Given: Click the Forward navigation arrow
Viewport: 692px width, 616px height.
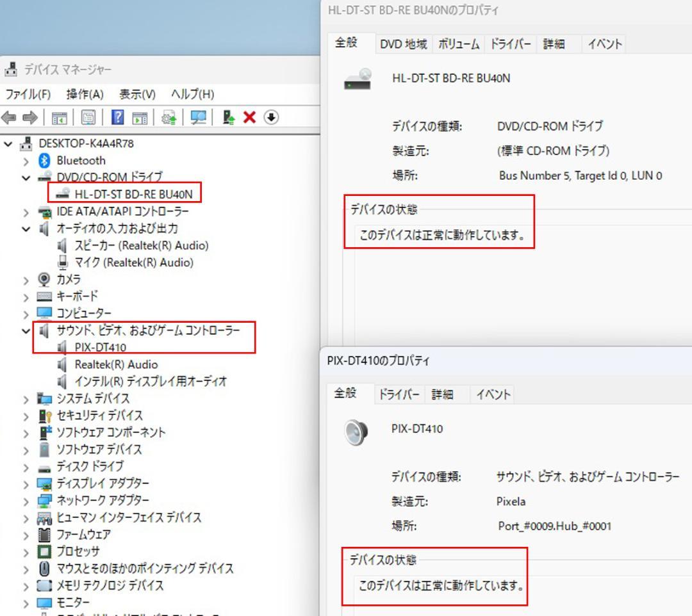Looking at the screenshot, I should point(29,117).
